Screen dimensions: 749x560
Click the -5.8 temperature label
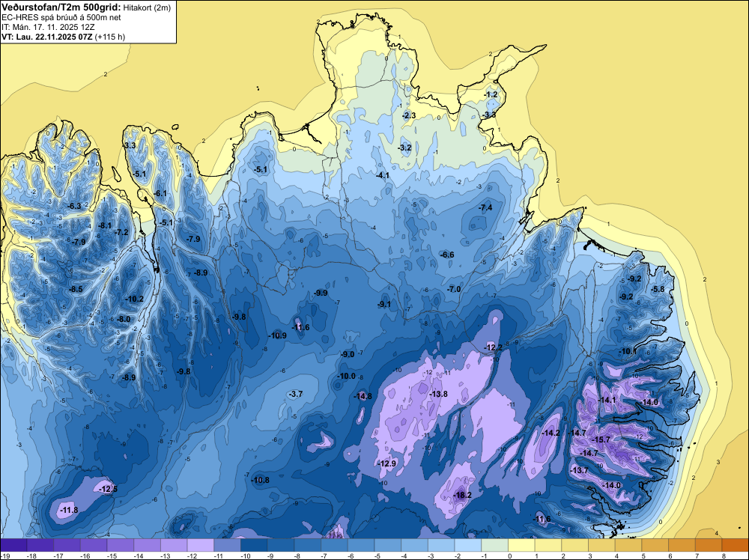pyautogui.click(x=658, y=289)
